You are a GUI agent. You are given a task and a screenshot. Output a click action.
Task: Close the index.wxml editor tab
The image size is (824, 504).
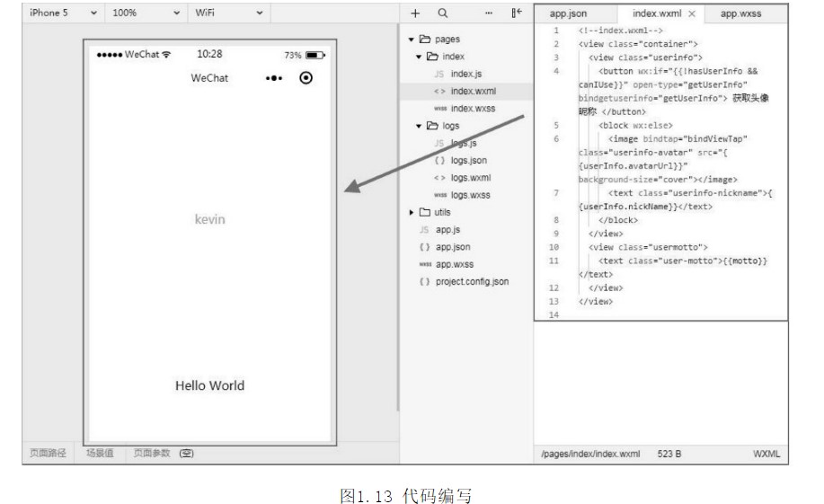tap(692, 14)
